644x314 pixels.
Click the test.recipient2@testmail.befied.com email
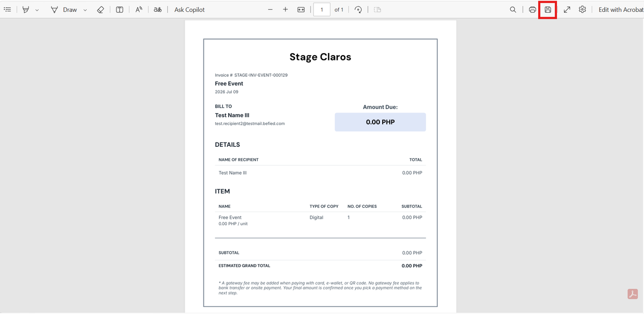tap(250, 124)
